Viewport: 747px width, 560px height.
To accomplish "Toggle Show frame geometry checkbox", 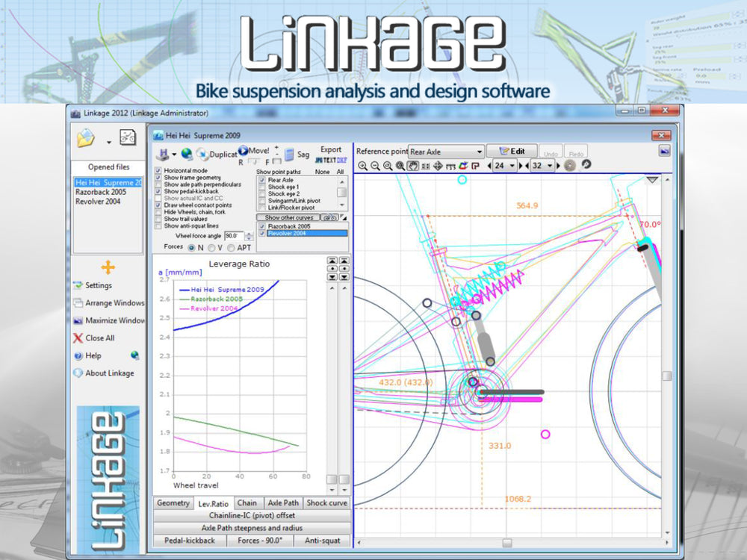I will pos(158,177).
